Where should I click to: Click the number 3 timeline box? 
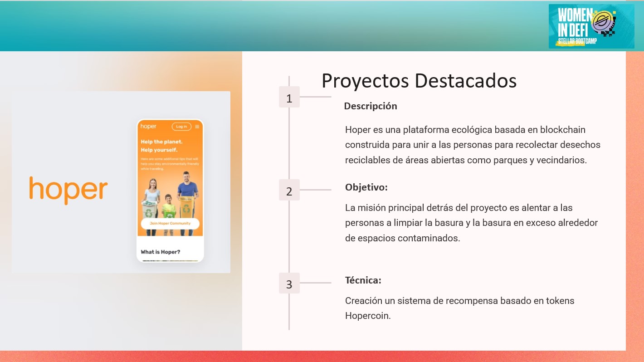point(289,283)
